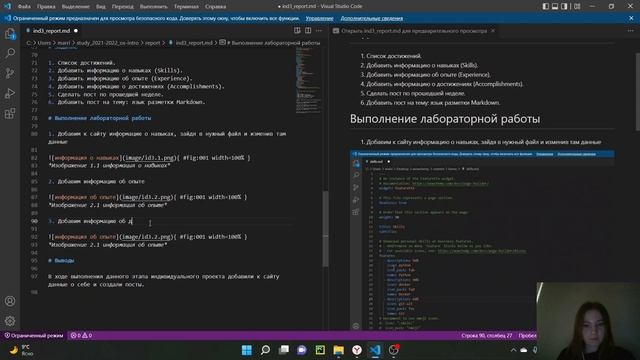Viewport: 640px width, 360px height.
Task: Open the Source Control view
Action: click(10, 73)
